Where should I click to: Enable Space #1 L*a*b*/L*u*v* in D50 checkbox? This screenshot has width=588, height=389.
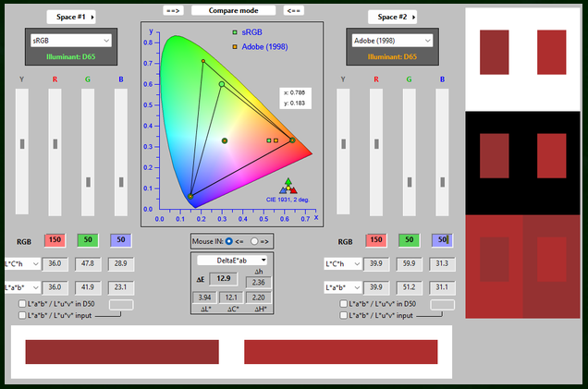pyautogui.click(x=22, y=304)
